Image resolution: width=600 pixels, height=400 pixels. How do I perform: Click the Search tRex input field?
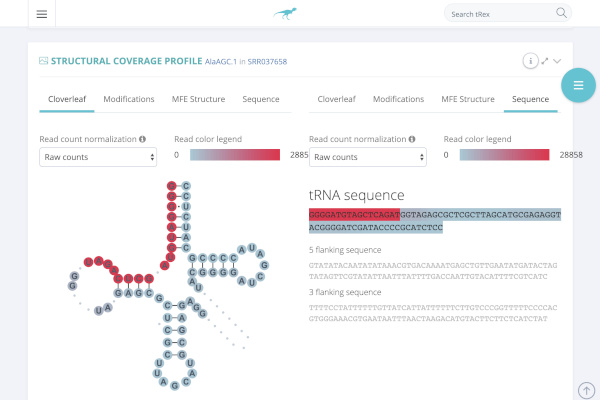click(x=498, y=14)
